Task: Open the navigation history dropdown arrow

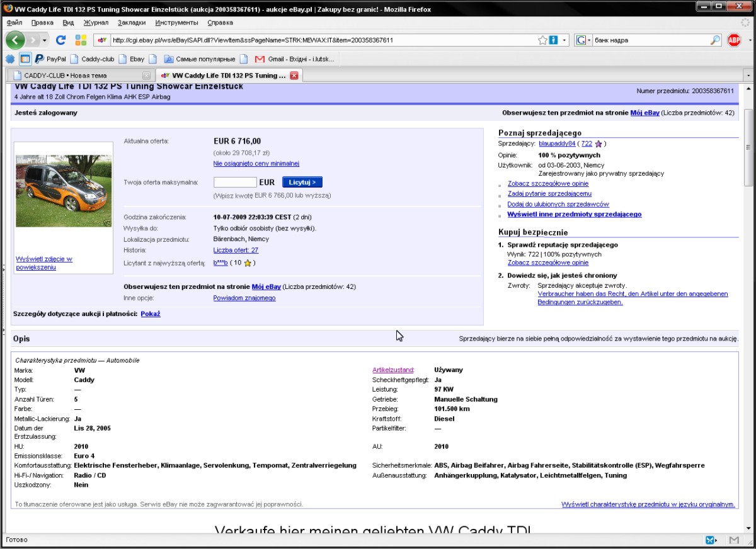Action: (x=45, y=40)
